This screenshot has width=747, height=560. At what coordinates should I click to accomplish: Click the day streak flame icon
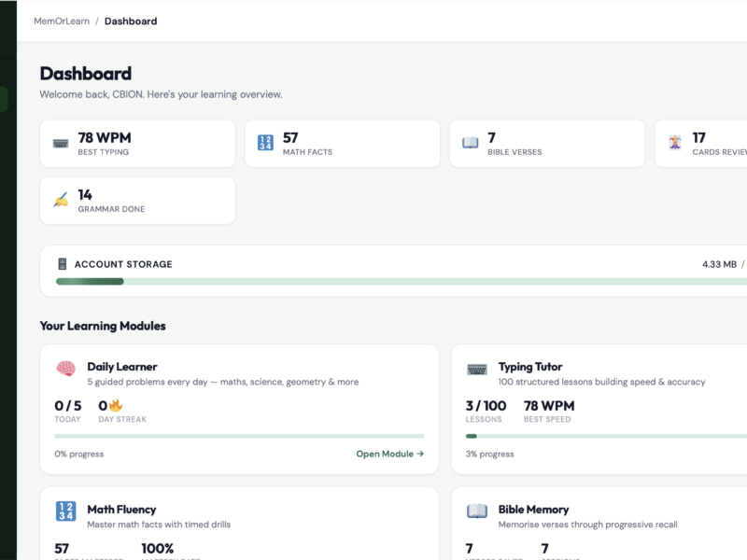(x=116, y=405)
